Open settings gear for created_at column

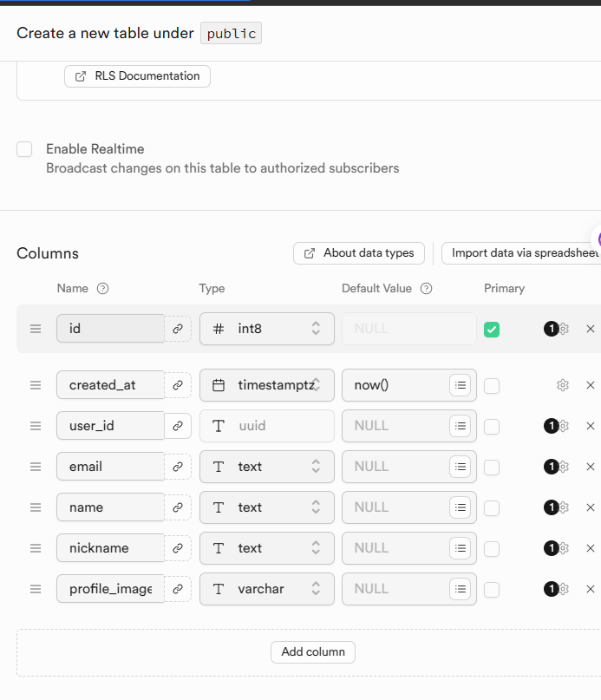[563, 385]
